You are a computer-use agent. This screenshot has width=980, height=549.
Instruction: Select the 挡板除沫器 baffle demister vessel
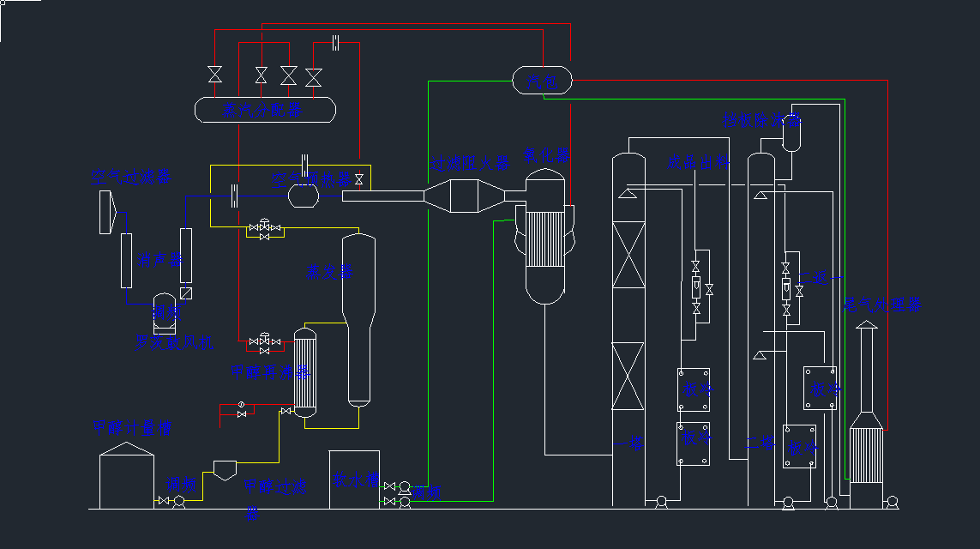click(x=792, y=133)
